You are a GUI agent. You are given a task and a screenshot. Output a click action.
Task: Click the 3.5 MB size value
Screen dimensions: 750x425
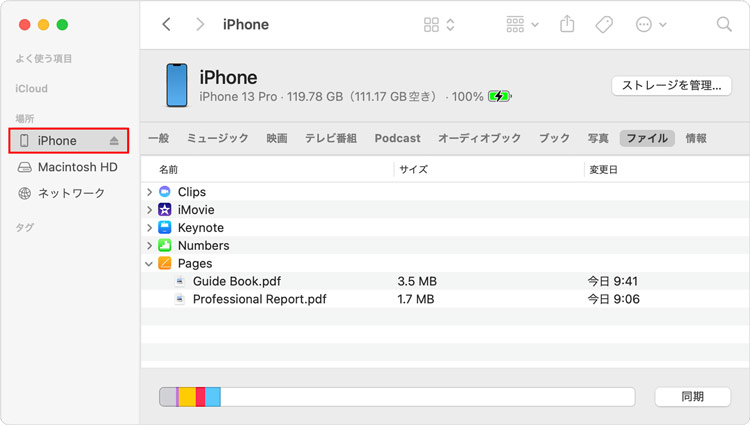tap(417, 281)
